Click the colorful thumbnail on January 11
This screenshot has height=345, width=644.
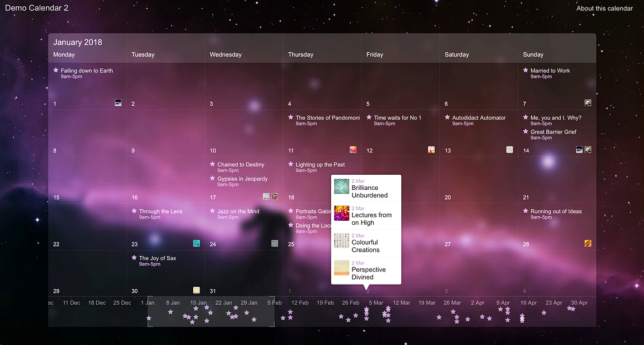click(352, 149)
